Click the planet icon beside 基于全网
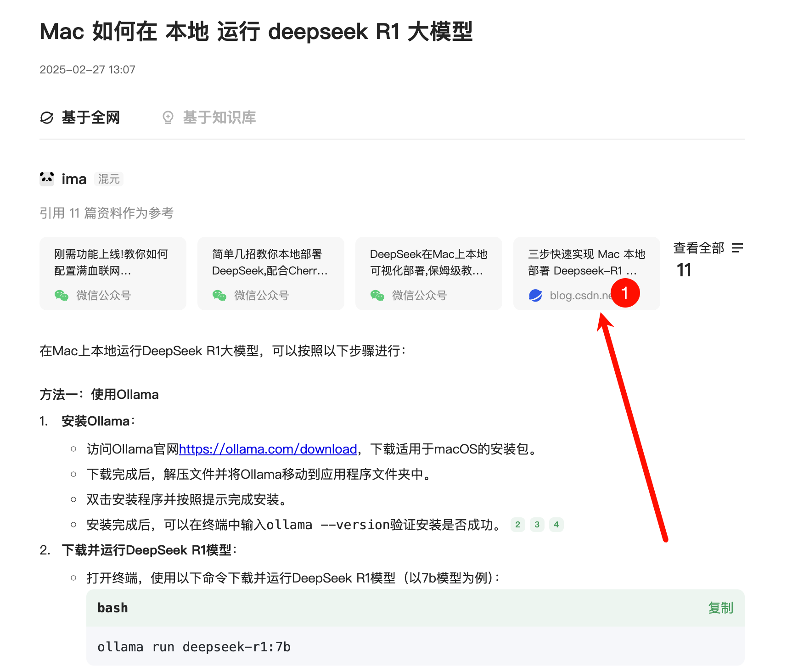809x672 pixels. pyautogui.click(x=47, y=118)
